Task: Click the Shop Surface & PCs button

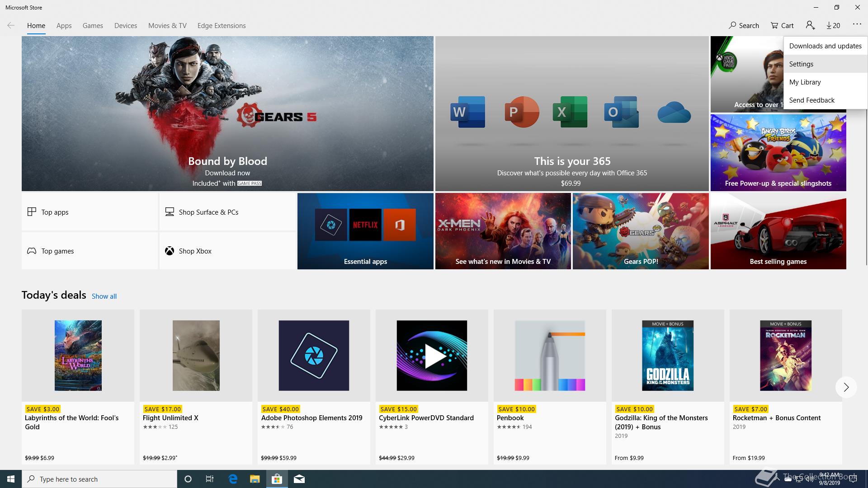Action: tap(227, 212)
